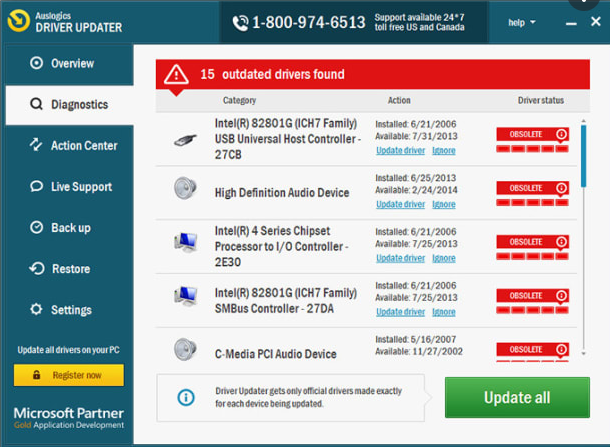
Task: Click the phone icon beside the support number
Action: [x=240, y=23]
